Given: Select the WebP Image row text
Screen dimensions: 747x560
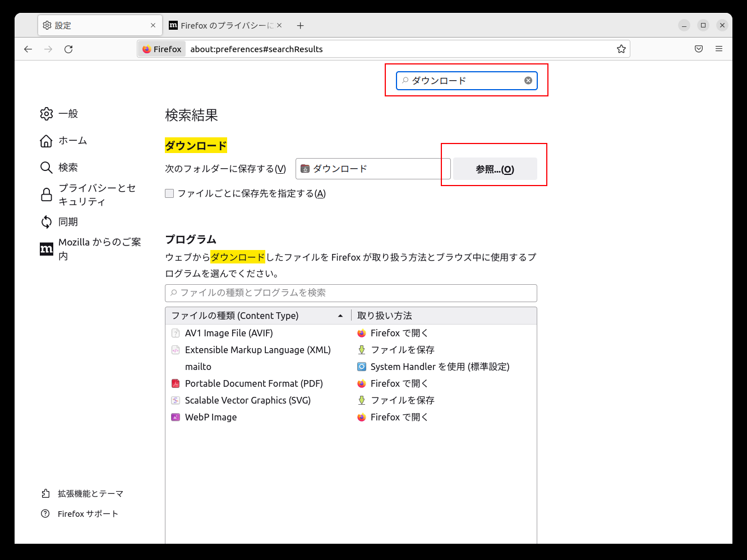Looking at the screenshot, I should tap(211, 417).
